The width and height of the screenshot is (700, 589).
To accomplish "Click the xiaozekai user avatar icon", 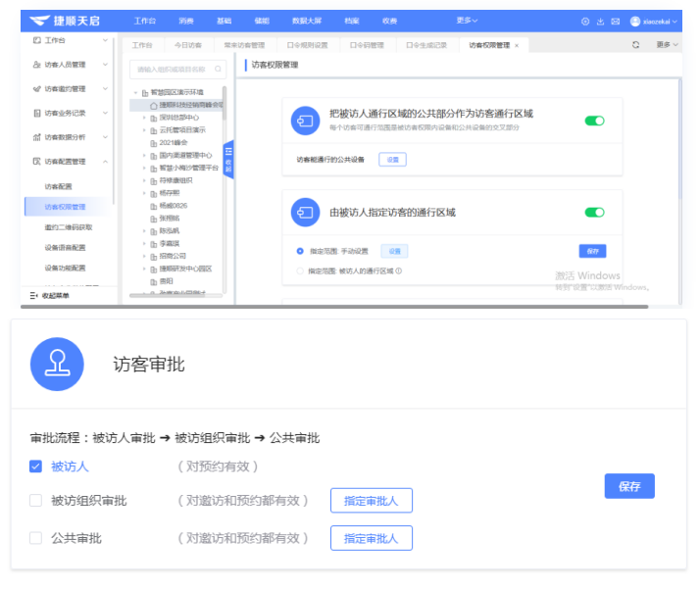I will pyautogui.click(x=635, y=22).
